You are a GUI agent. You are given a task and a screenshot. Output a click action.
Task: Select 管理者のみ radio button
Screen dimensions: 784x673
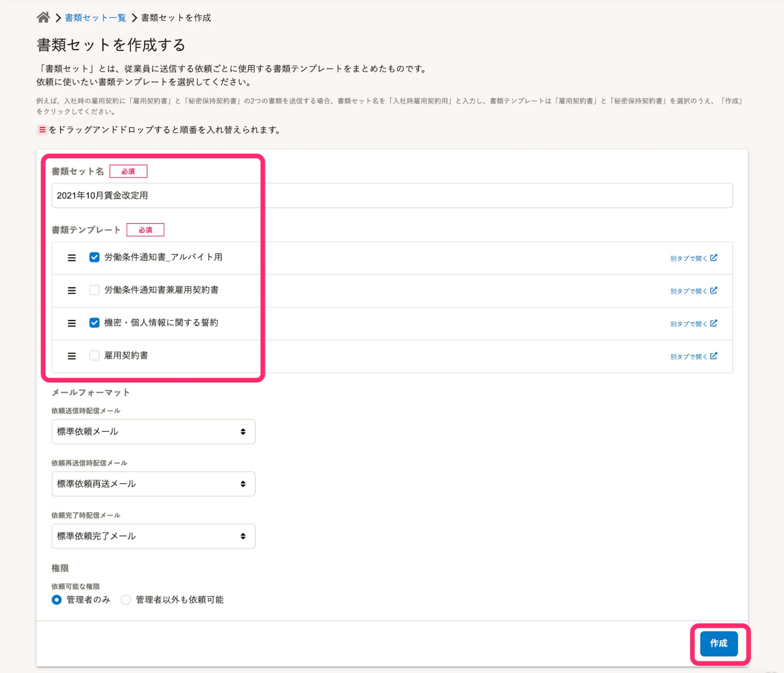57,599
